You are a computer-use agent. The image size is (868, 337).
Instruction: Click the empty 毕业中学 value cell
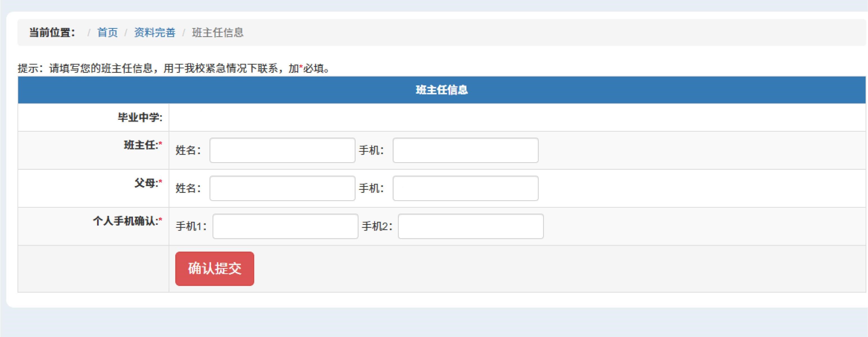[505, 117]
